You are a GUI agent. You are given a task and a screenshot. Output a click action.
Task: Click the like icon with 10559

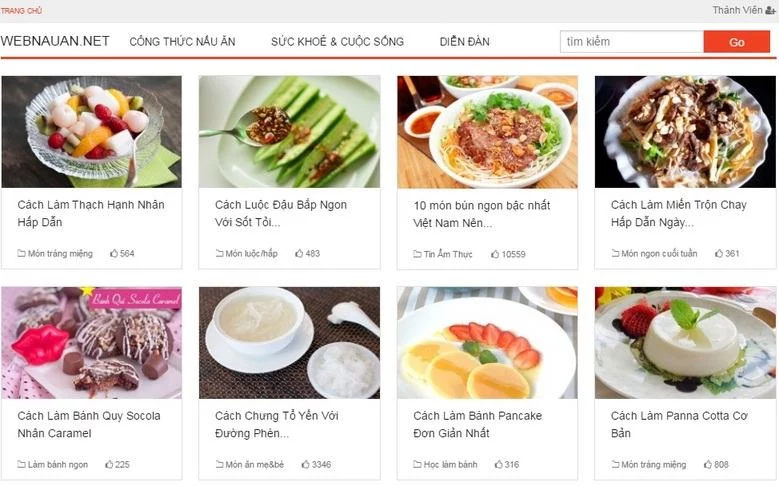495,254
